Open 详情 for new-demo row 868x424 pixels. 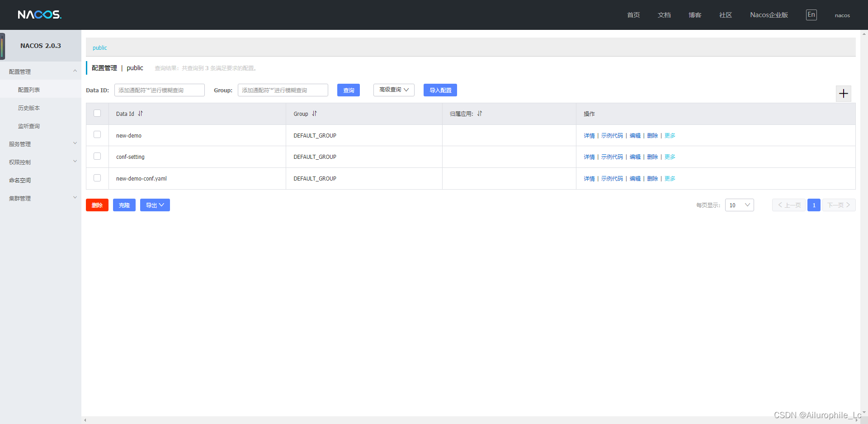click(589, 136)
